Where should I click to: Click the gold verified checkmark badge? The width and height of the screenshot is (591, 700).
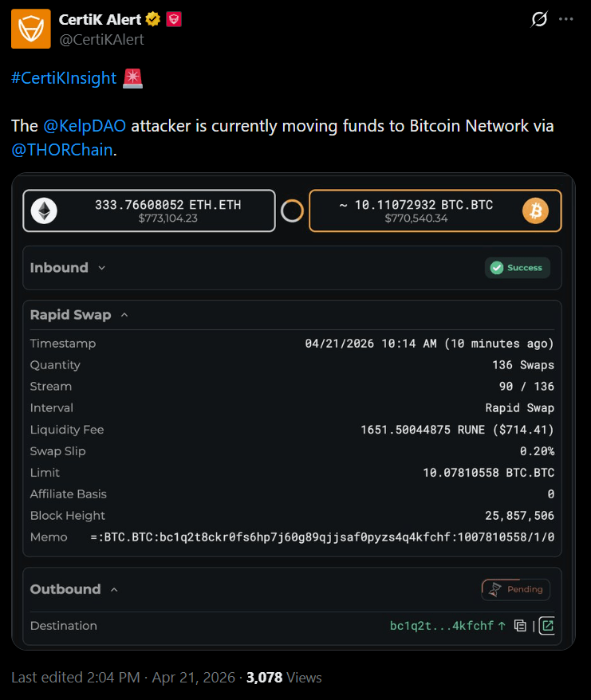153,19
